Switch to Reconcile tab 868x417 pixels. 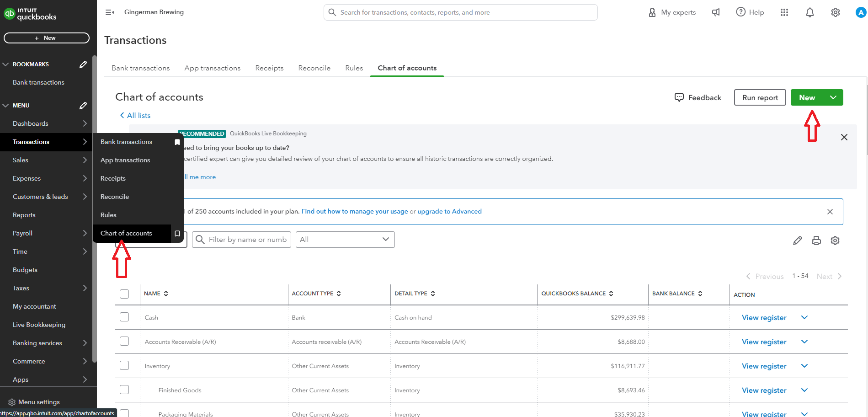click(314, 68)
